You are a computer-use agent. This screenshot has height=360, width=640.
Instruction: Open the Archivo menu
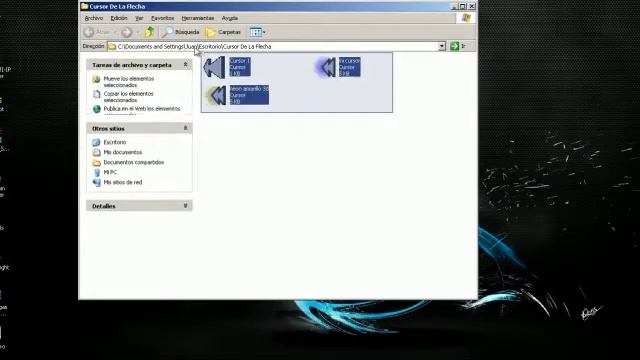click(x=93, y=18)
